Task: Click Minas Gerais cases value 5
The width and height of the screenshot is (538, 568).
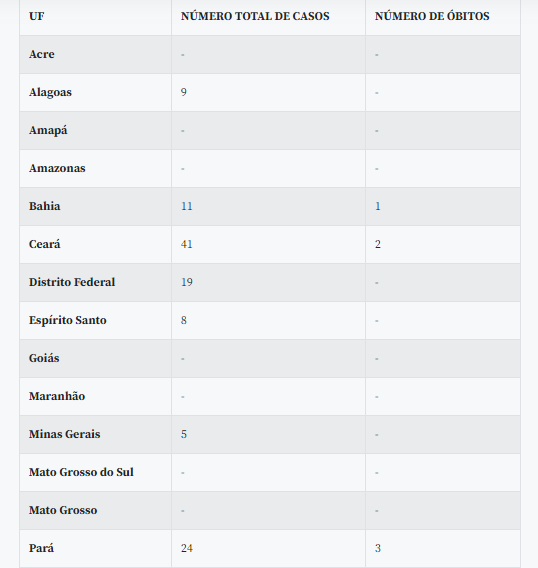Action: (x=184, y=434)
